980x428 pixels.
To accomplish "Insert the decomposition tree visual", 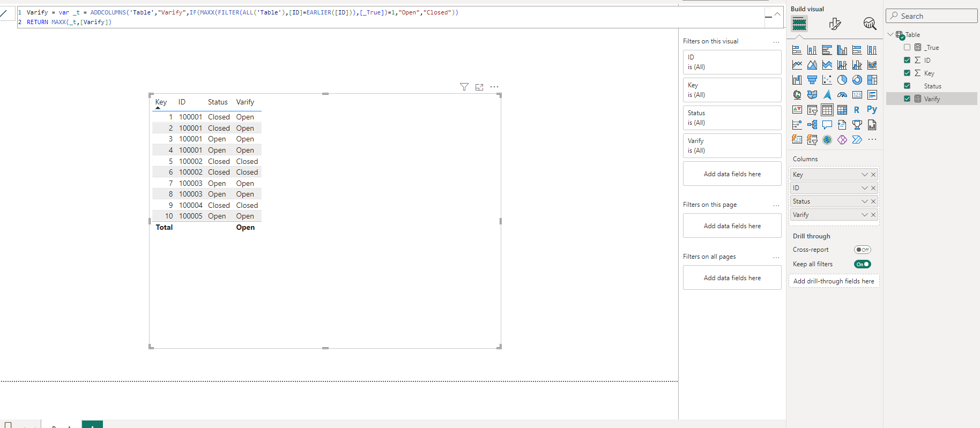I will [812, 125].
